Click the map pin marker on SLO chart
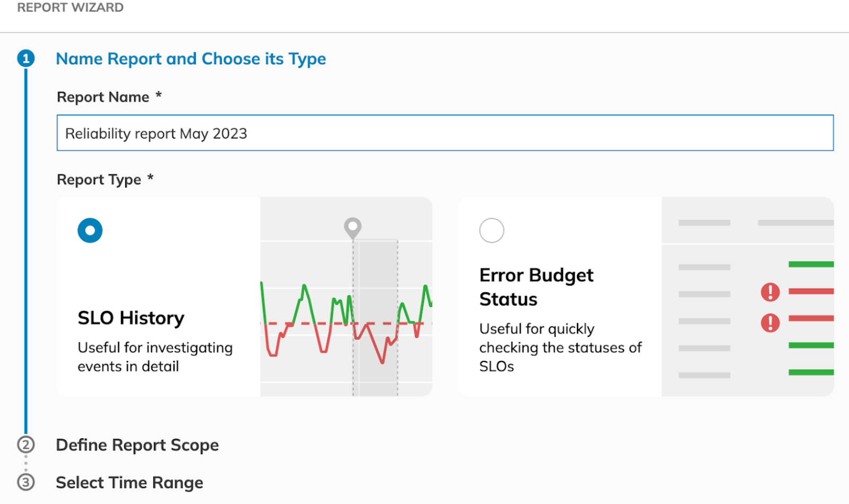This screenshot has width=849, height=504. point(353,227)
